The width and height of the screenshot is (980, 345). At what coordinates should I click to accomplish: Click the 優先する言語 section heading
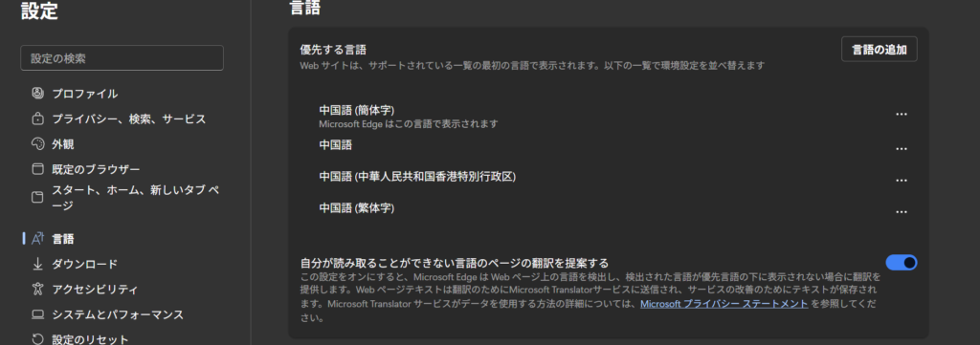pyautogui.click(x=333, y=50)
